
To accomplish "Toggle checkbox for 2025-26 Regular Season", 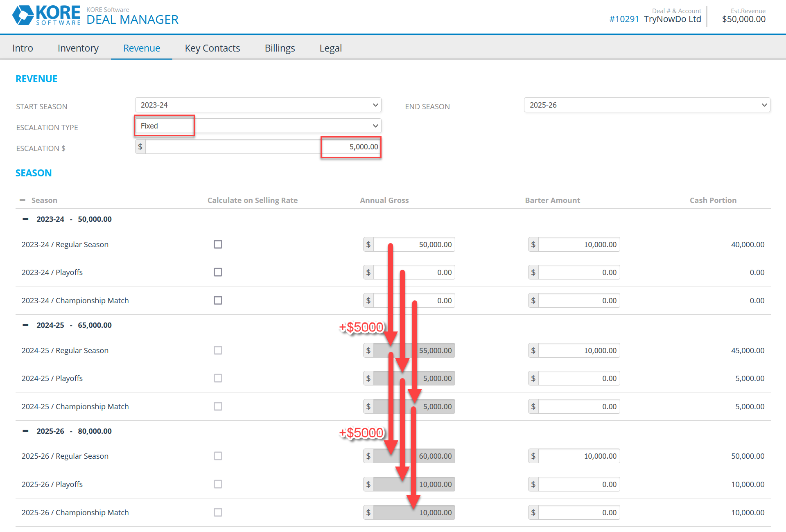I will (218, 456).
